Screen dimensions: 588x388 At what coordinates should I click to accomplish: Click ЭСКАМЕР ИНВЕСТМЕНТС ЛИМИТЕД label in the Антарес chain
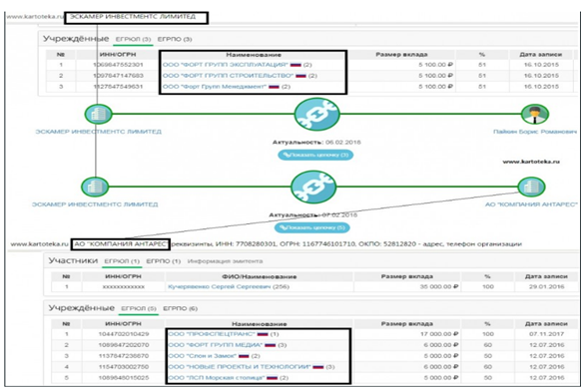pos(95,204)
